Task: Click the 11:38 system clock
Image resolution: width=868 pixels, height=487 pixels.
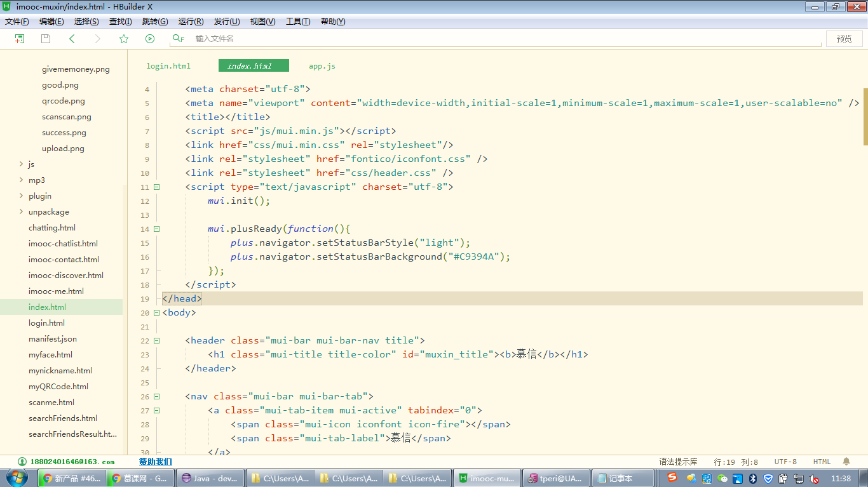Action: click(x=840, y=478)
